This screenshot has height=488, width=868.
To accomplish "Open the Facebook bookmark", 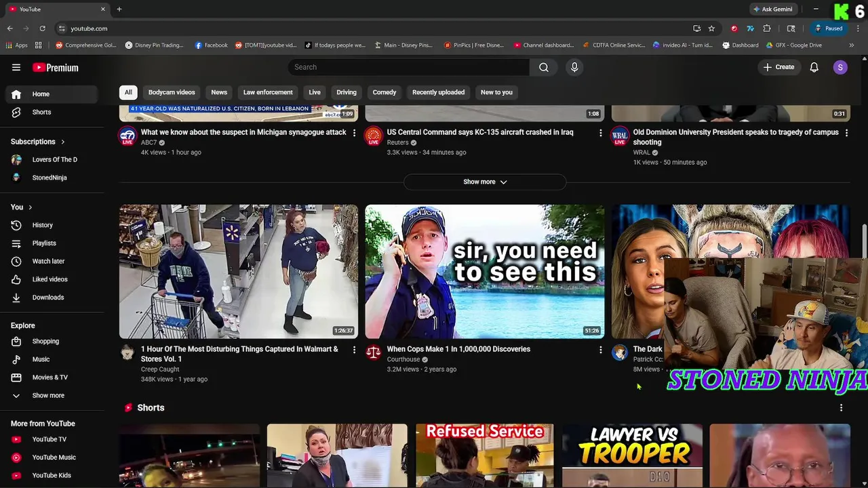I will pos(211,45).
